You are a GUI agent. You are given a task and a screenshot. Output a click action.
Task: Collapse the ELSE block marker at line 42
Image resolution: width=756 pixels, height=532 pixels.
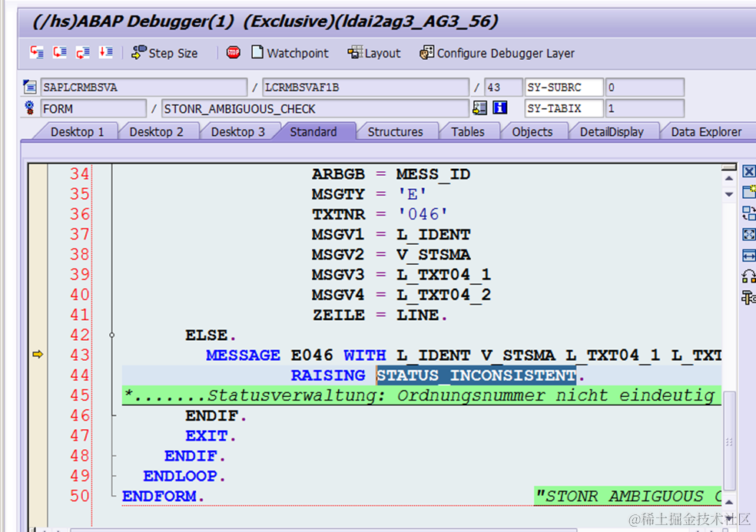112,335
